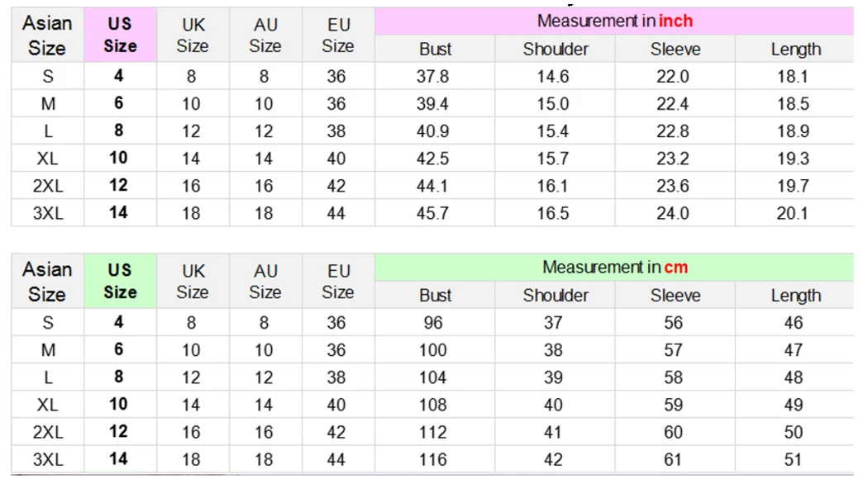This screenshot has height=479, width=868.
Task: Select the Measurement in inch header
Action: click(614, 21)
